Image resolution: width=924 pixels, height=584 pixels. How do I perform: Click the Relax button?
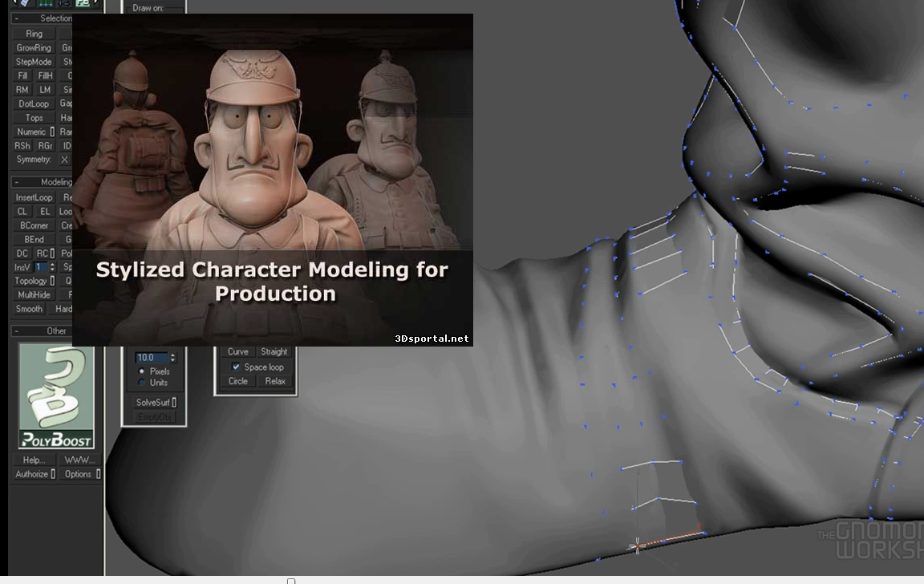(275, 381)
